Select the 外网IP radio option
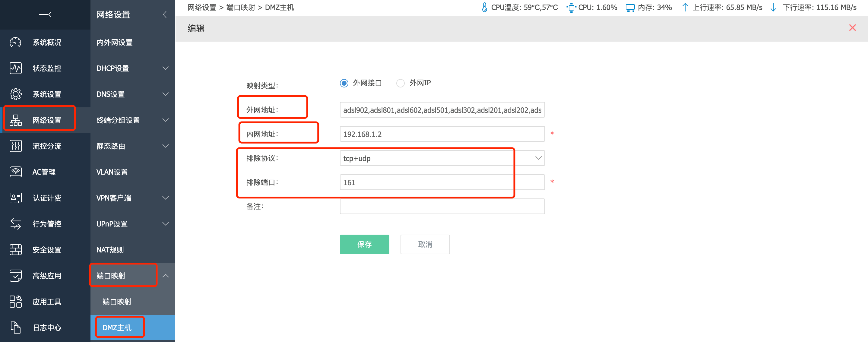868x342 pixels. click(x=400, y=83)
